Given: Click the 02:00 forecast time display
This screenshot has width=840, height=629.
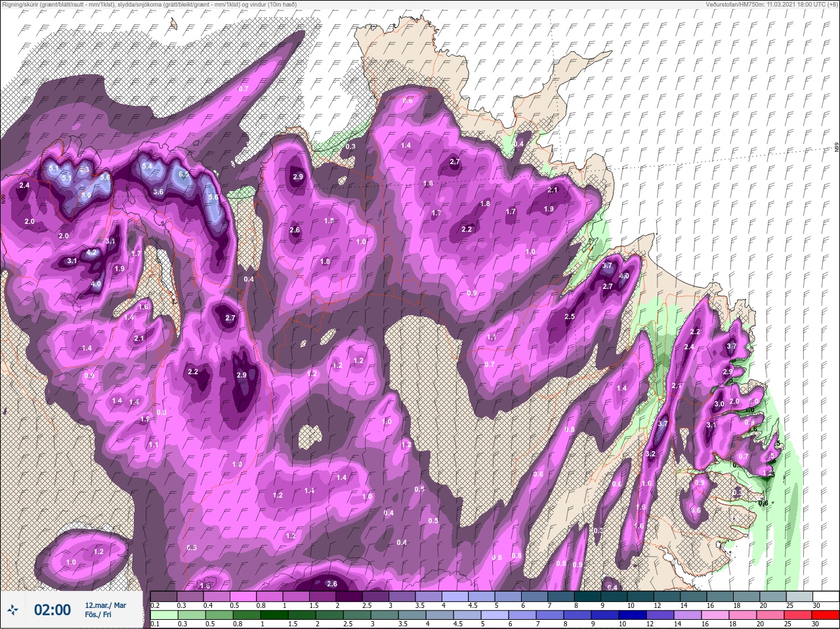Looking at the screenshot, I should (52, 610).
